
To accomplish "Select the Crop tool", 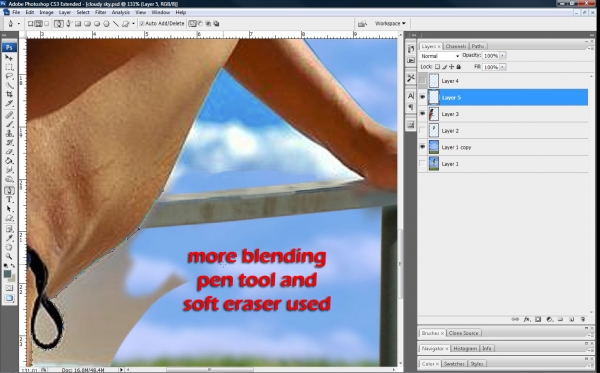I will point(9,94).
